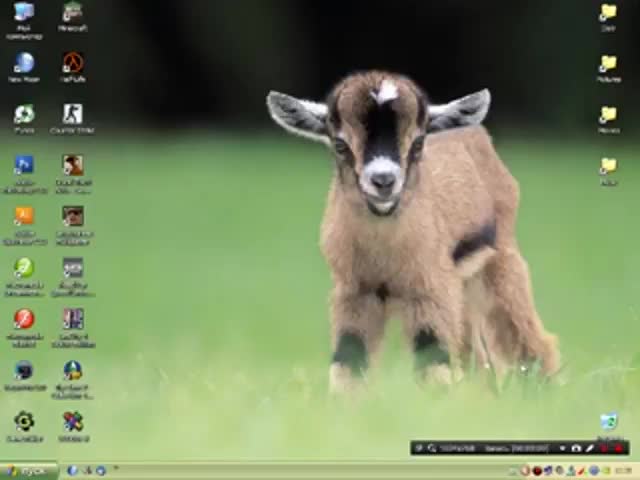Screen dimensions: 640x480
Task: Open the red round shortcut icon
Action: (x=24, y=319)
